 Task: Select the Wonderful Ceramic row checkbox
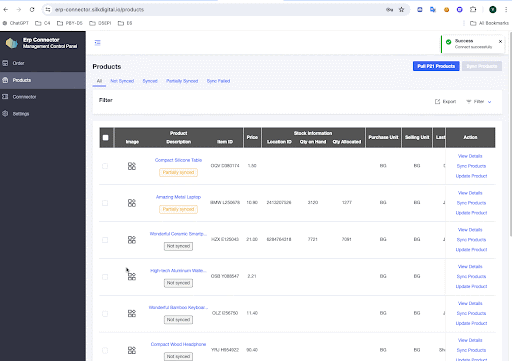[x=105, y=240]
